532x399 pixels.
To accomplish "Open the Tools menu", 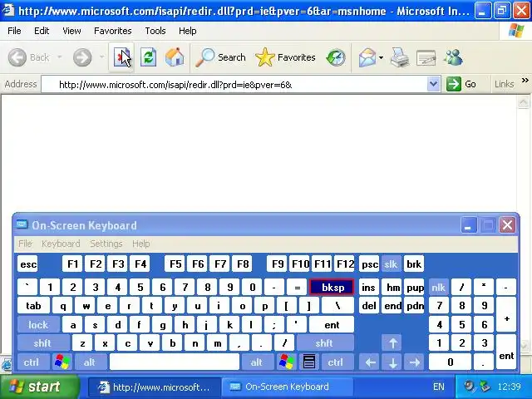I will (155, 31).
